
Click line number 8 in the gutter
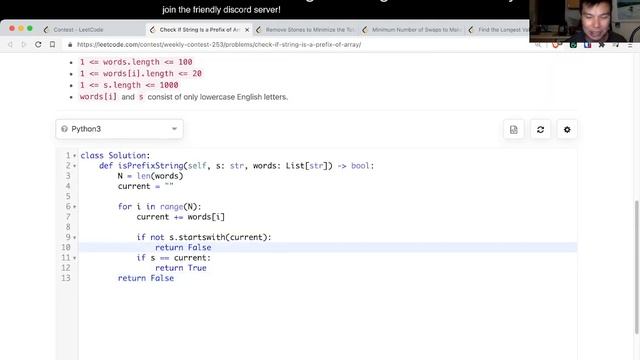68,227
